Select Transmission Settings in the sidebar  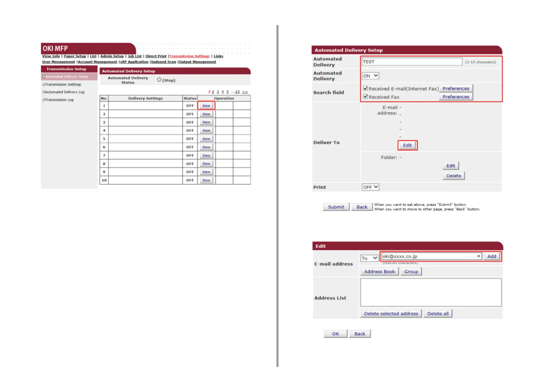click(63, 85)
